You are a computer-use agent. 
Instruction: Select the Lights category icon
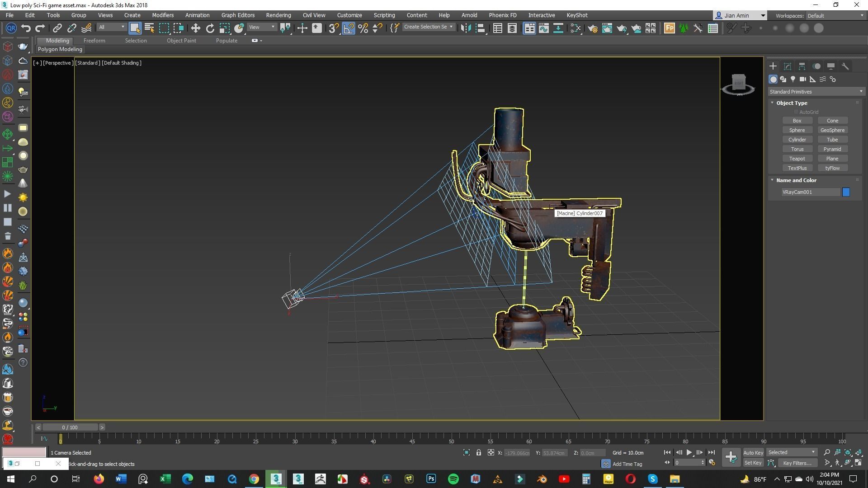793,79
